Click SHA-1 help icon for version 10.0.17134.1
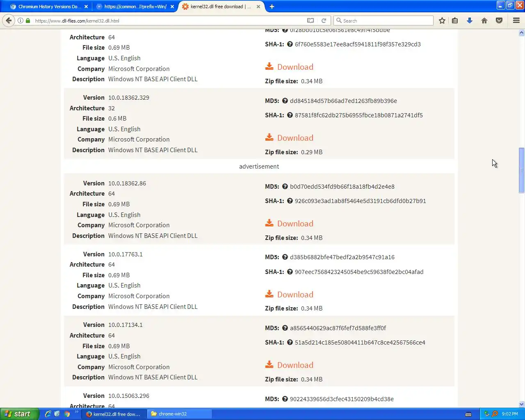525x420 pixels. (290, 342)
